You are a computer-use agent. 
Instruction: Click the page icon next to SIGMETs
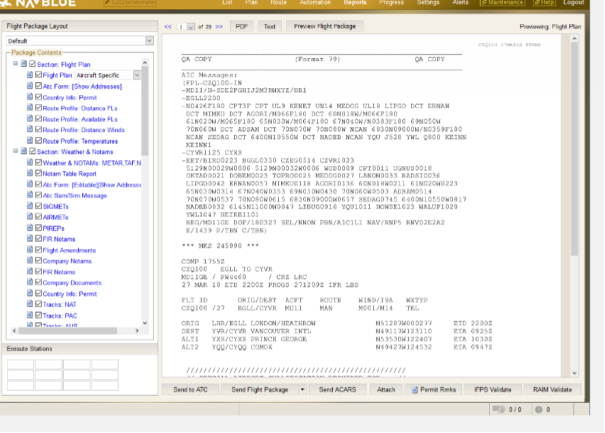[x=30, y=206]
